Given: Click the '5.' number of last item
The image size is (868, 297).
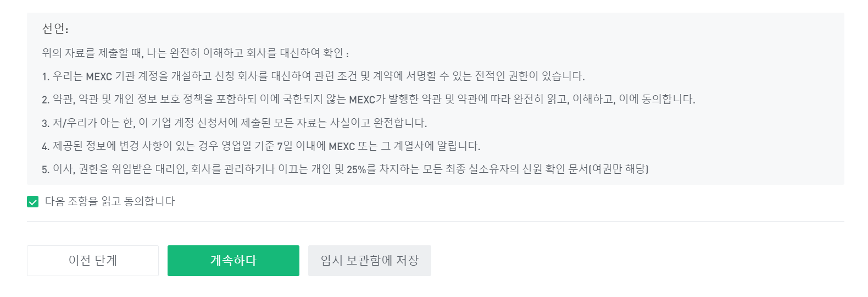Looking at the screenshot, I should click(46, 170).
